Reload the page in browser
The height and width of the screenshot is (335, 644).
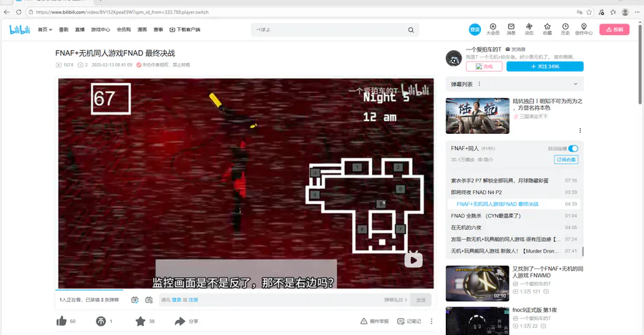tap(19, 12)
